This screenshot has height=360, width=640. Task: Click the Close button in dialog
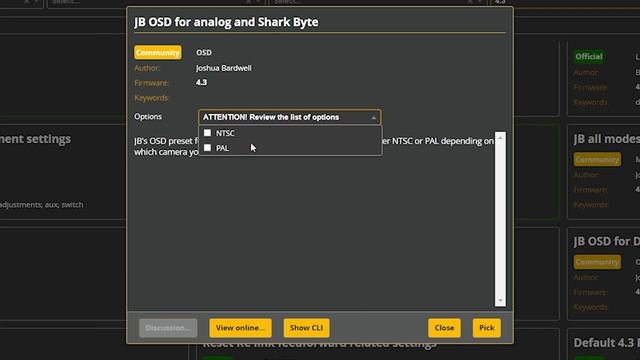444,328
